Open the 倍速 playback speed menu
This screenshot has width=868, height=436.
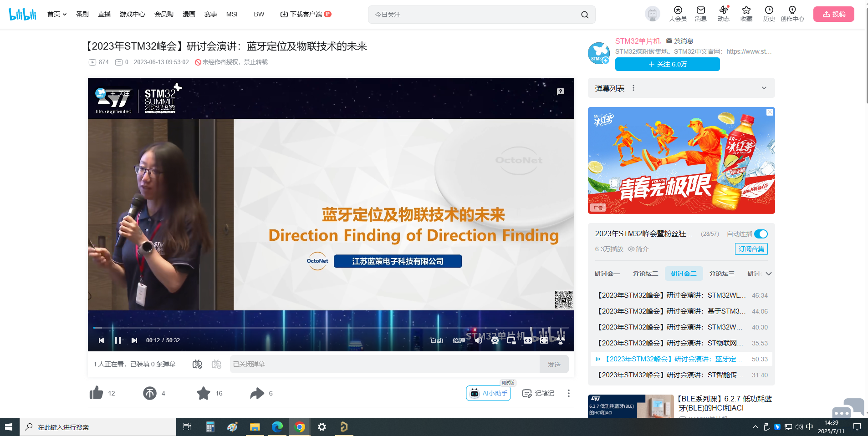pos(459,340)
